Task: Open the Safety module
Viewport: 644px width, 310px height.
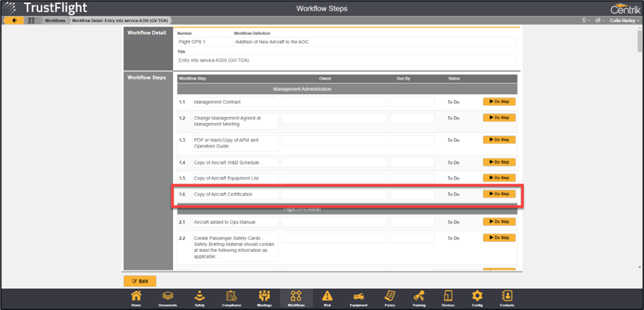Action: point(200,299)
